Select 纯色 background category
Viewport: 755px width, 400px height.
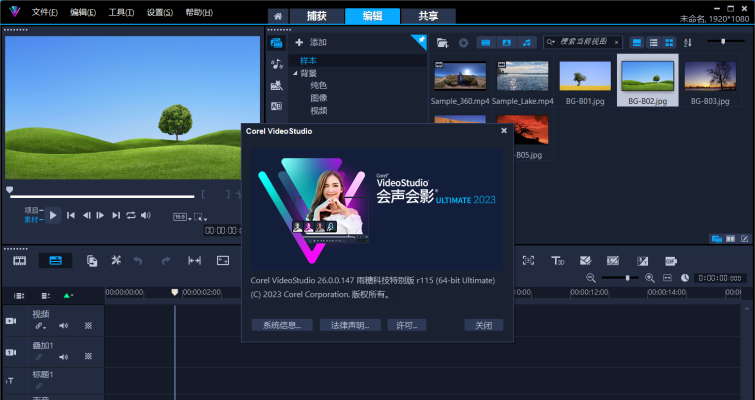click(x=319, y=85)
